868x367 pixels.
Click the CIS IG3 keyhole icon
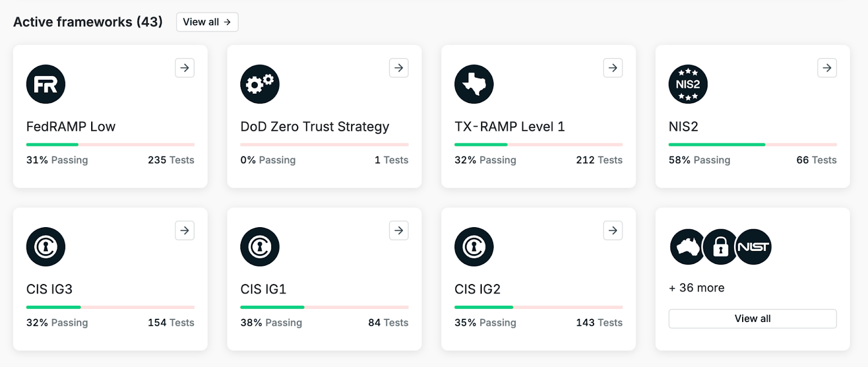[x=46, y=247]
